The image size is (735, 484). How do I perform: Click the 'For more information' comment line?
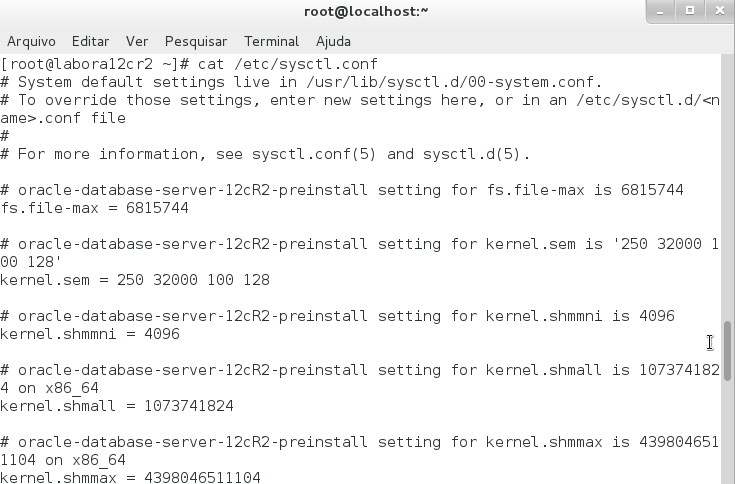click(265, 154)
